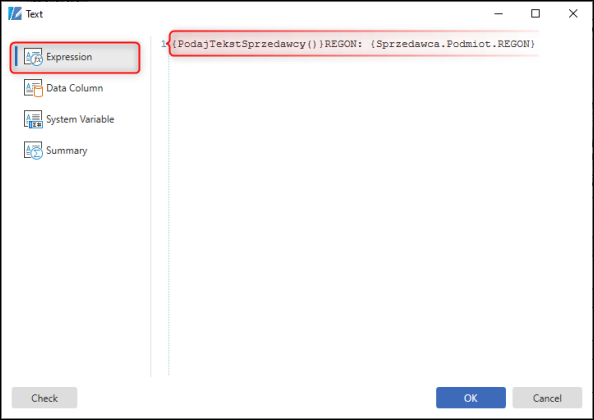Close the Text dialog window
The width and height of the screenshot is (594, 420).
[573, 14]
